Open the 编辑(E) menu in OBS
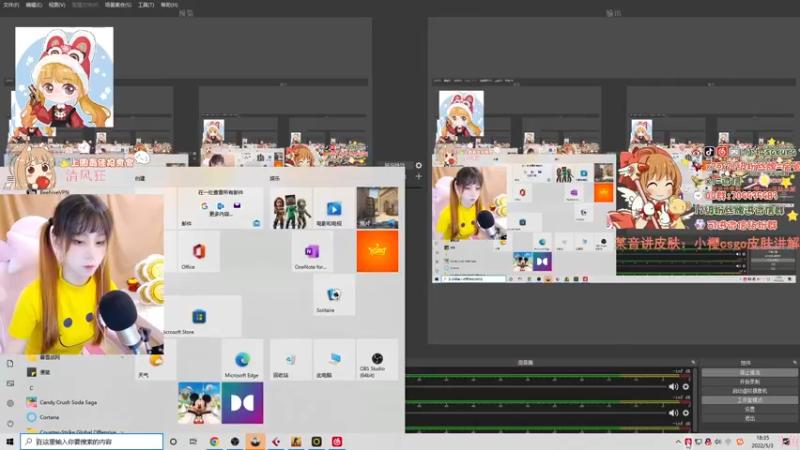Viewport: 800px width, 450px height. (34, 5)
